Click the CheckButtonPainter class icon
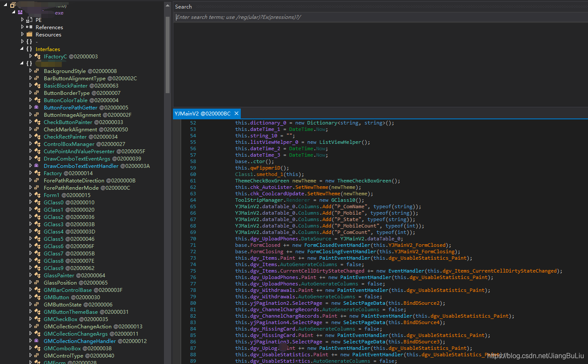The height and width of the screenshot is (364, 588). [x=37, y=122]
